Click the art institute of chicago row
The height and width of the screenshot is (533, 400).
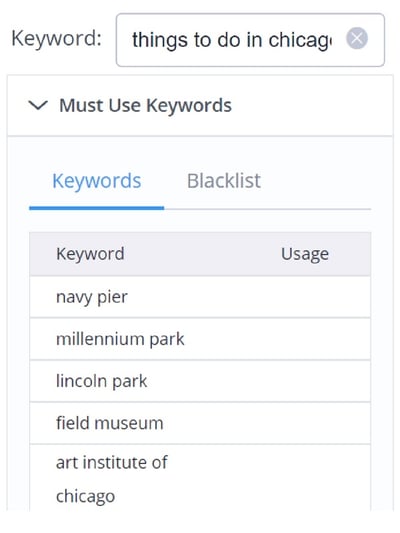tap(200, 479)
